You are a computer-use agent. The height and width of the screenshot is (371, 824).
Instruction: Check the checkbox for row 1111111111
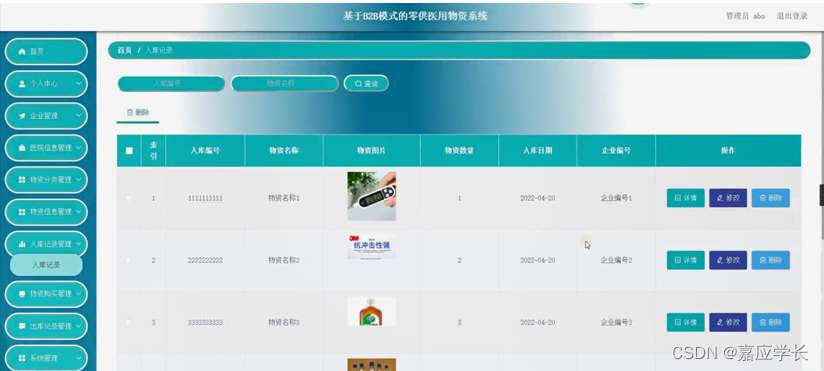pyautogui.click(x=129, y=198)
